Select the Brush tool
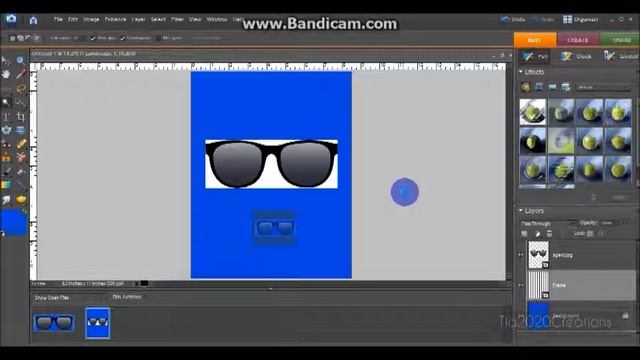The width and height of the screenshot is (640, 360). tap(6, 171)
